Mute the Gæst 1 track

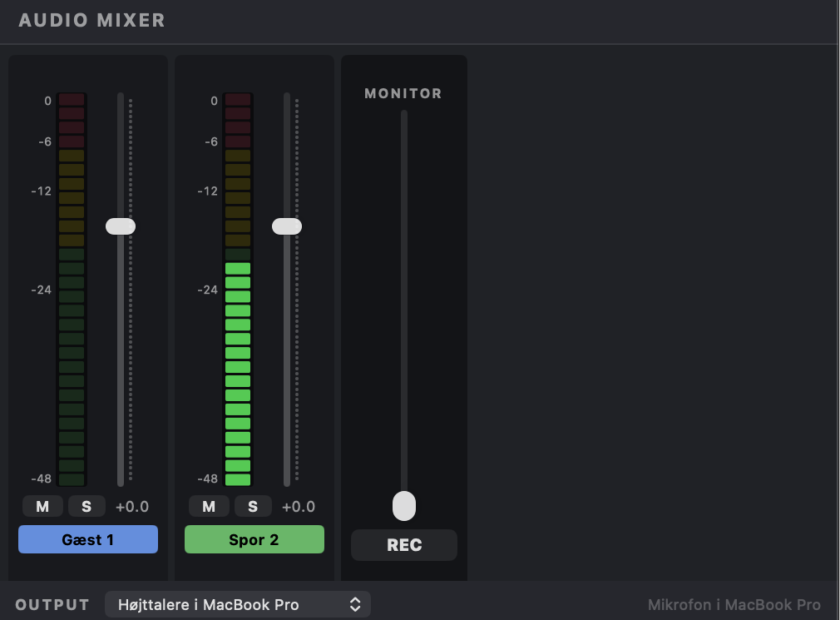click(x=43, y=506)
